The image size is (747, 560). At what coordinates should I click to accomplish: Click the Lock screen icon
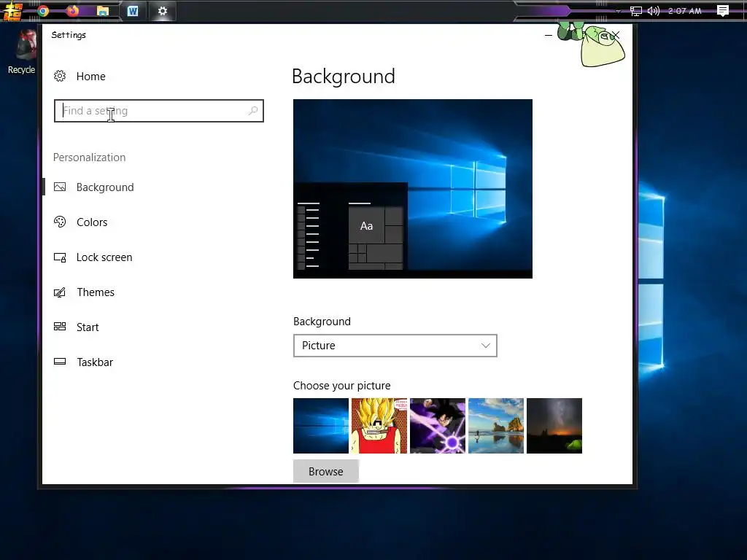[x=60, y=257]
